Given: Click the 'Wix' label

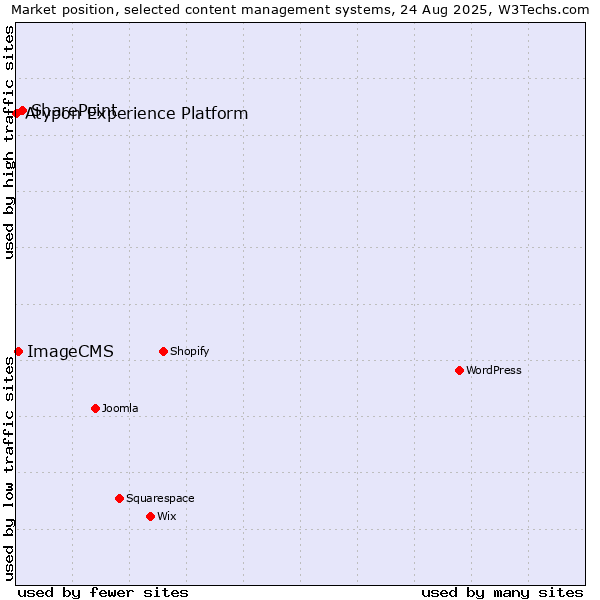Looking at the screenshot, I should point(167,516).
